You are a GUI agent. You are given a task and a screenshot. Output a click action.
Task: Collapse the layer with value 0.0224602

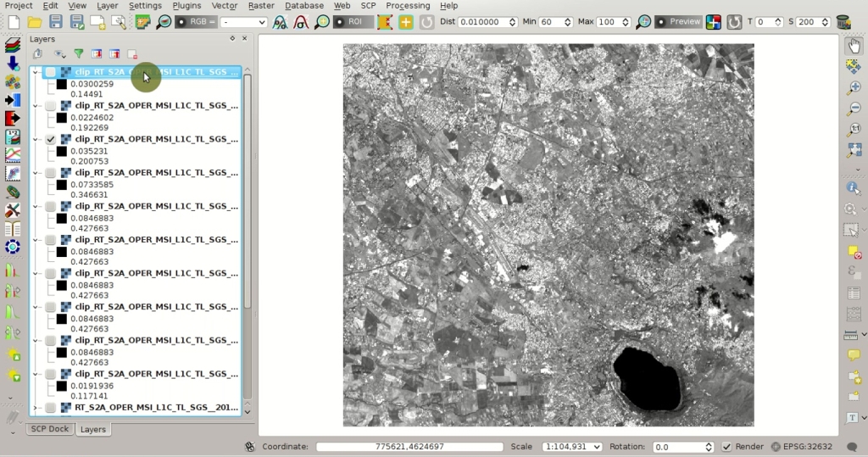coord(36,106)
